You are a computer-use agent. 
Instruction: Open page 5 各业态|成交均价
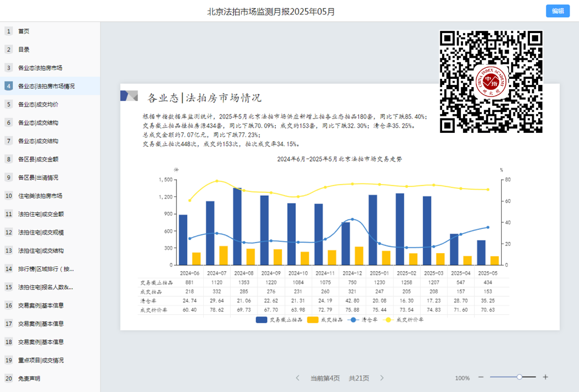(50, 104)
